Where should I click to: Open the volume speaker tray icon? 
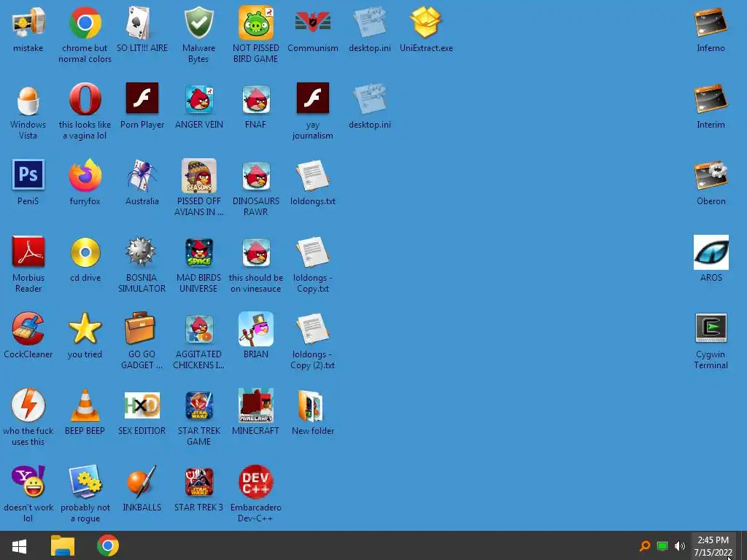[680, 546]
